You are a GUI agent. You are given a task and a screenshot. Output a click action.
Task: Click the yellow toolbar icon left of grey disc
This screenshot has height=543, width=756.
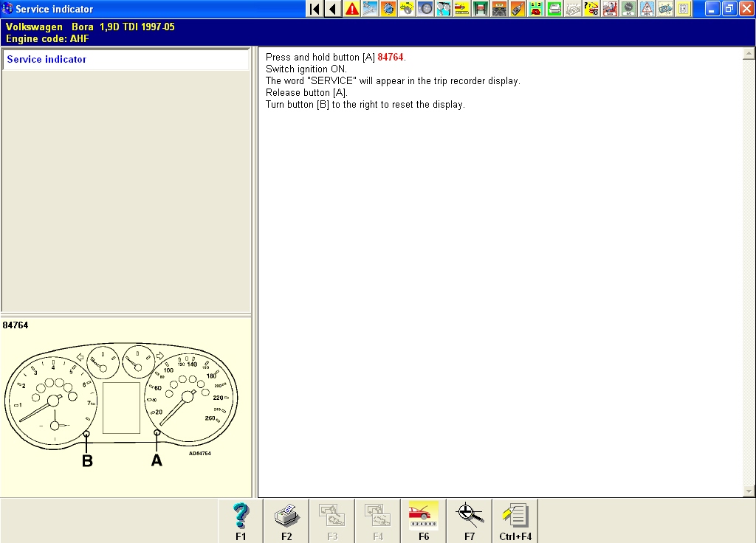click(x=407, y=9)
